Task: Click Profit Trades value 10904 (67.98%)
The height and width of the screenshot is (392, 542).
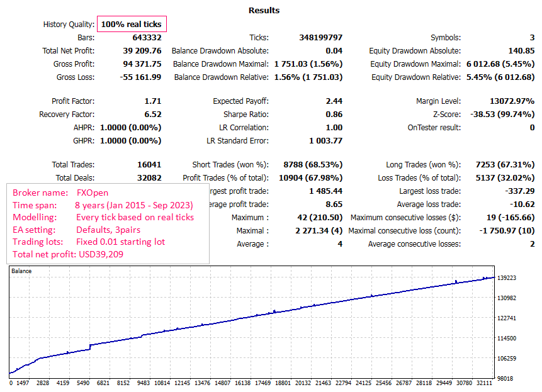Action: click(311, 178)
